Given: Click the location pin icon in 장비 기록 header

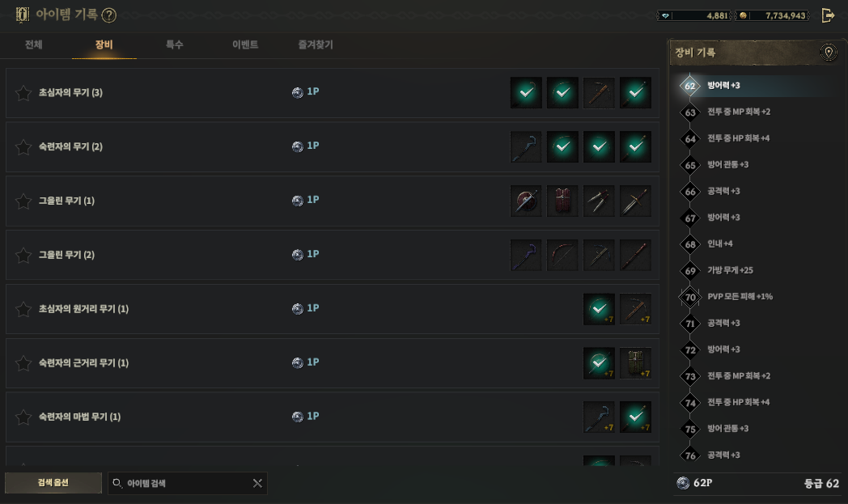Looking at the screenshot, I should 828,53.
